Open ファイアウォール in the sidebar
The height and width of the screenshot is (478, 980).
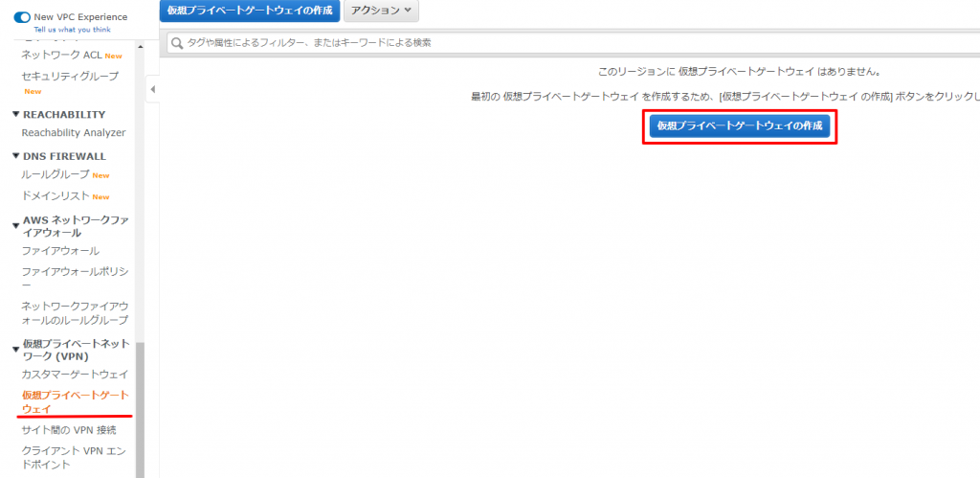coord(60,251)
